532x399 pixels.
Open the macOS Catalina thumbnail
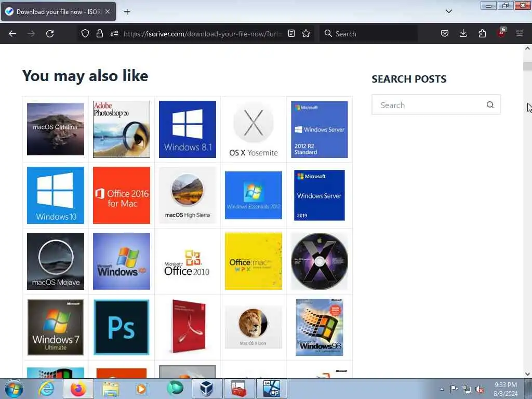(x=56, y=129)
